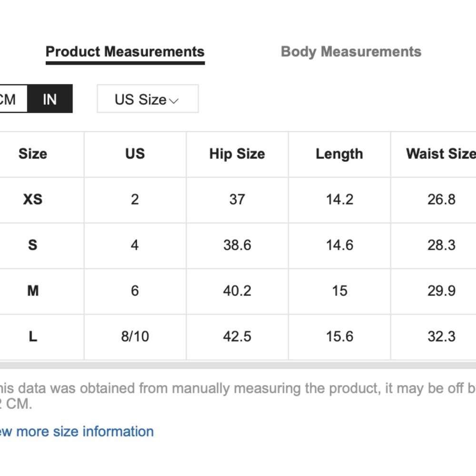Click the 29.9 waist size value
The width and height of the screenshot is (476, 476).
[441, 290]
